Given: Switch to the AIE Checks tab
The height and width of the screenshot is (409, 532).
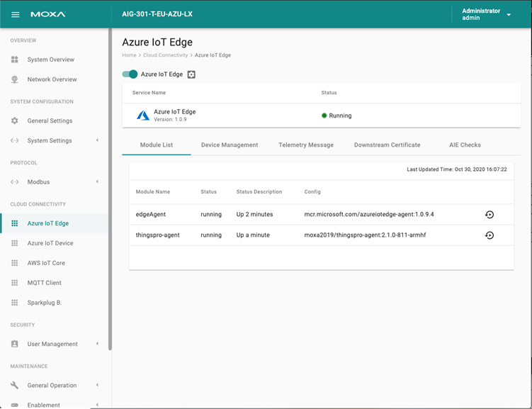Looking at the screenshot, I should click(x=465, y=145).
